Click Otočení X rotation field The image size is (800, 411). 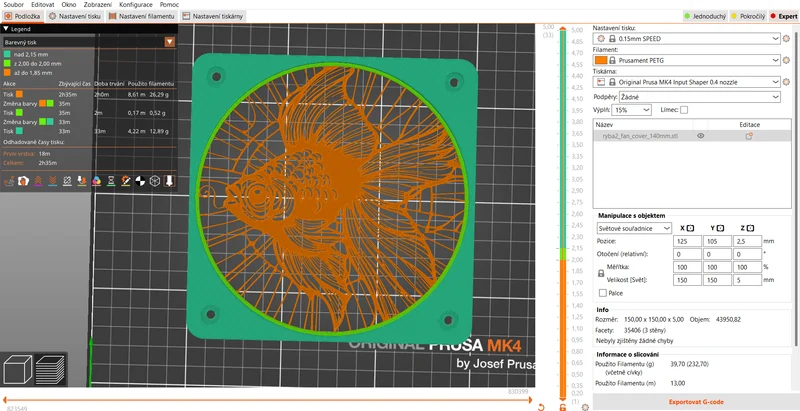pyautogui.click(x=687, y=254)
